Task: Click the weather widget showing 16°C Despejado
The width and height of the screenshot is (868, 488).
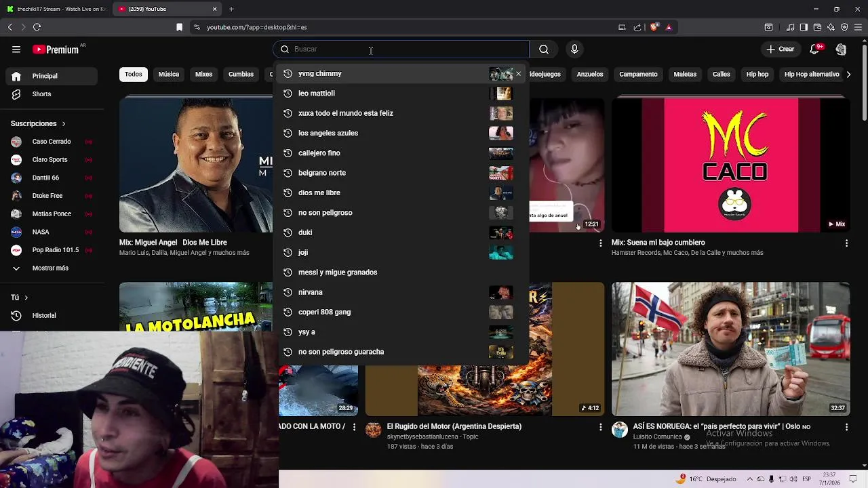Action: 707,479
